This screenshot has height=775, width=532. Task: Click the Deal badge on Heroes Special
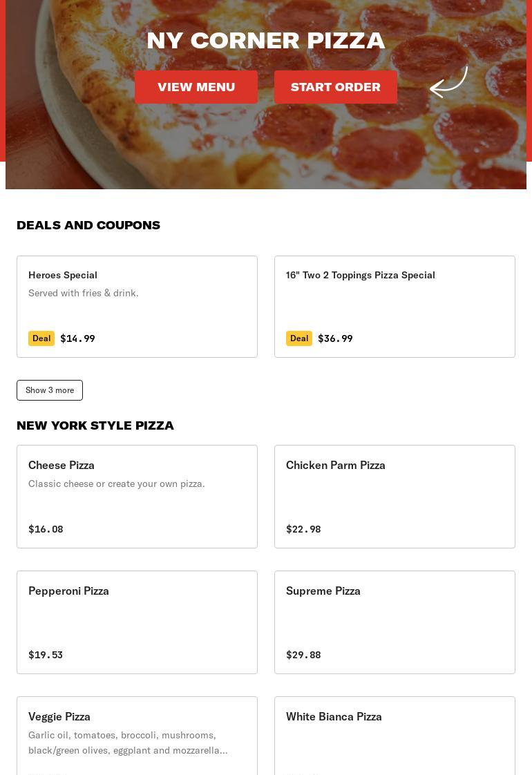(x=41, y=338)
